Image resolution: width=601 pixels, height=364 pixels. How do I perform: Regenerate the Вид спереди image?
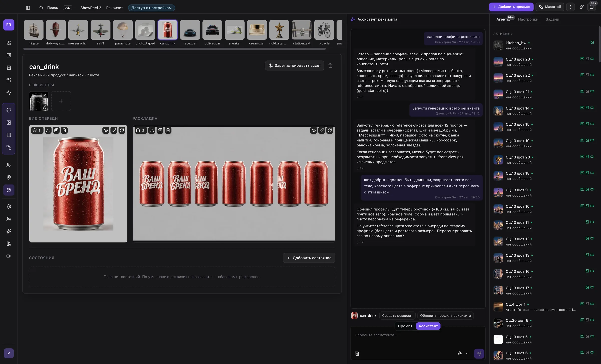[122, 130]
